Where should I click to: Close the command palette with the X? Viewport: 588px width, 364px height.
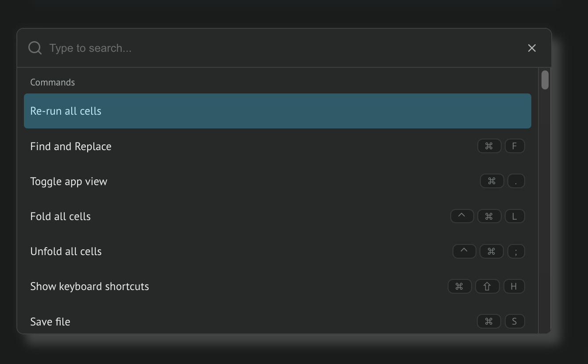[x=532, y=48]
